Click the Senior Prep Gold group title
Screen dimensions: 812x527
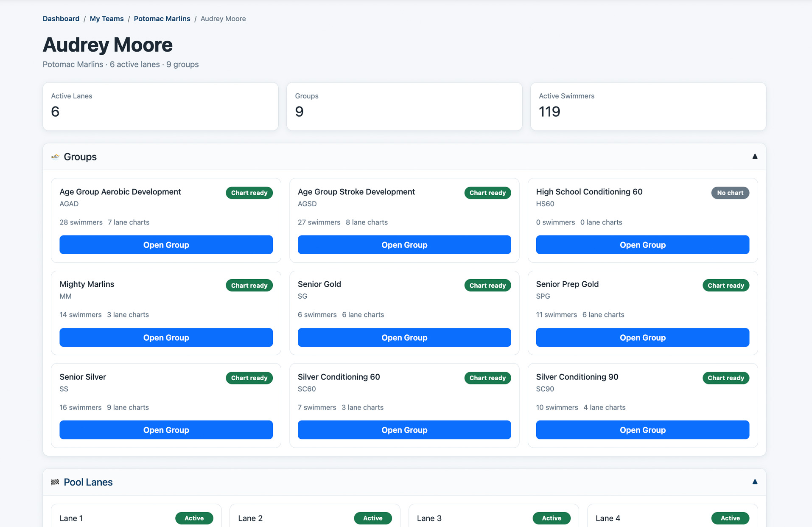[x=567, y=284]
